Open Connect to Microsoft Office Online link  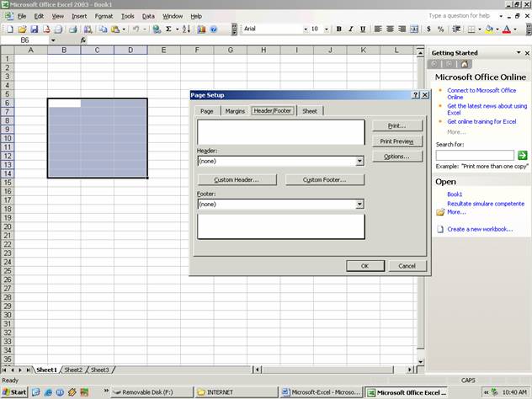tap(481, 93)
